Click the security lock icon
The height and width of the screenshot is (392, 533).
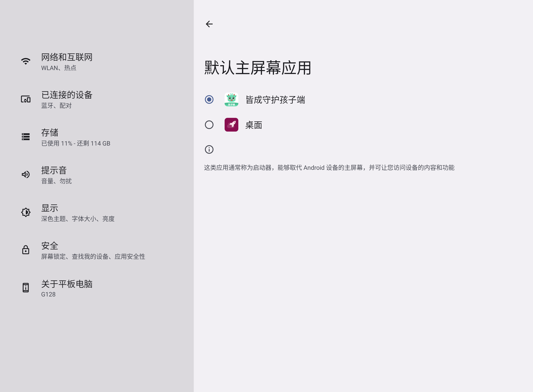pos(25,250)
